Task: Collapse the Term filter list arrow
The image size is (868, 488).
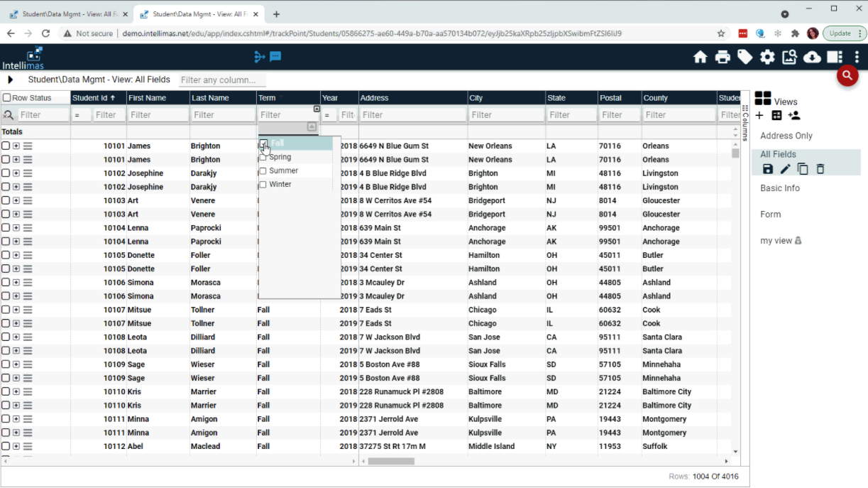Action: (312, 126)
